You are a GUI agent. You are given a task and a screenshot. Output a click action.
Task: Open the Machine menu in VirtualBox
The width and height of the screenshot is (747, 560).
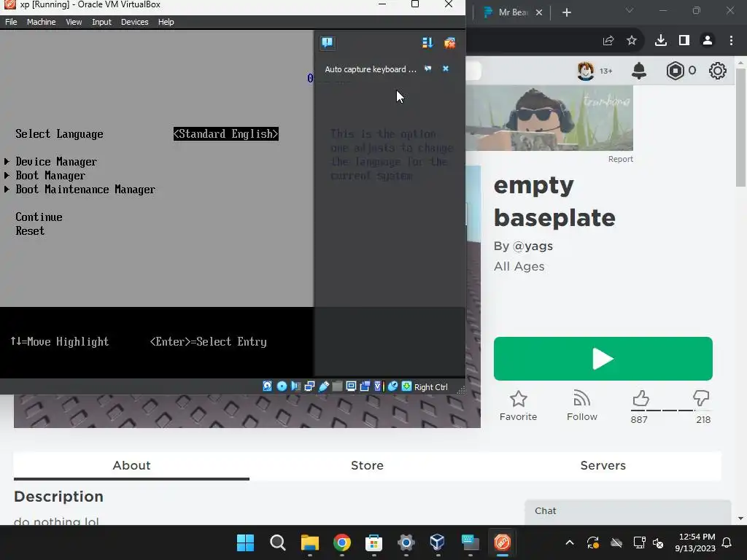point(41,22)
